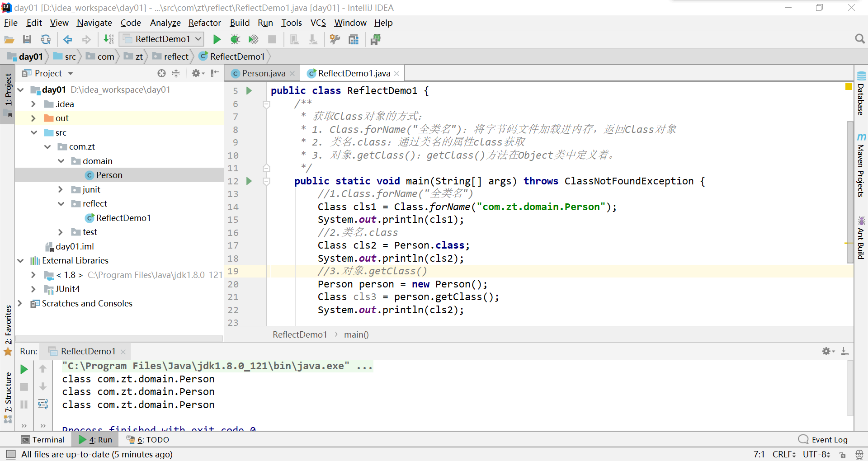
Task: Collapse the domain package
Action: click(x=61, y=161)
